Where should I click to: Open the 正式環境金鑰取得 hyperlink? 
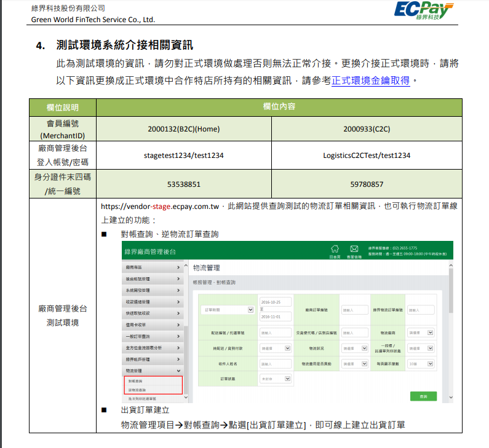pos(370,81)
